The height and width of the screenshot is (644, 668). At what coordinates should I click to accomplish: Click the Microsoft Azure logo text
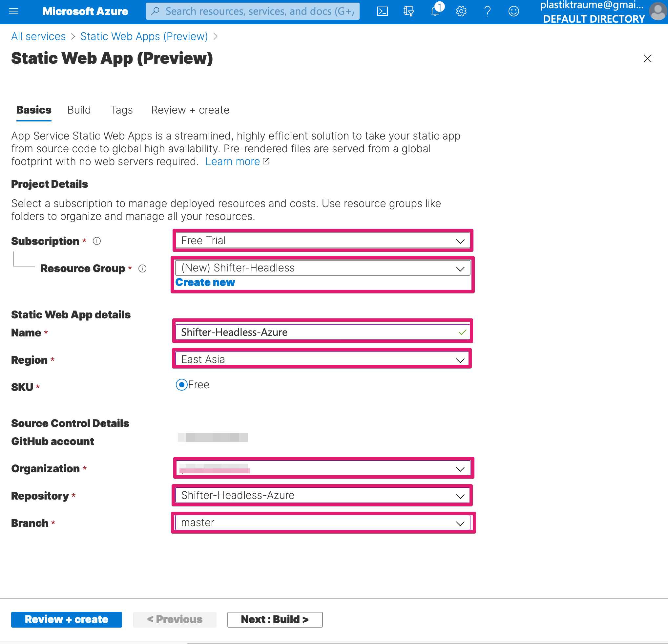point(85,11)
